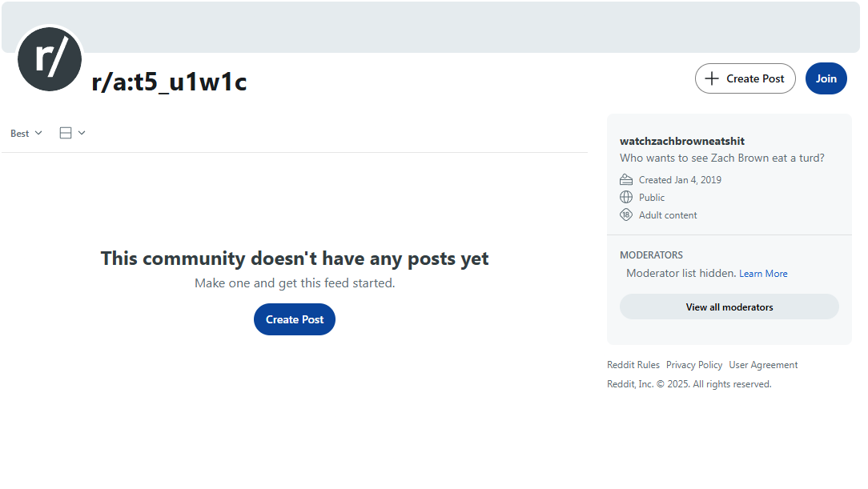Screen dimensions: 868x489
Task: Open the User Agreement link
Action: [x=763, y=364]
